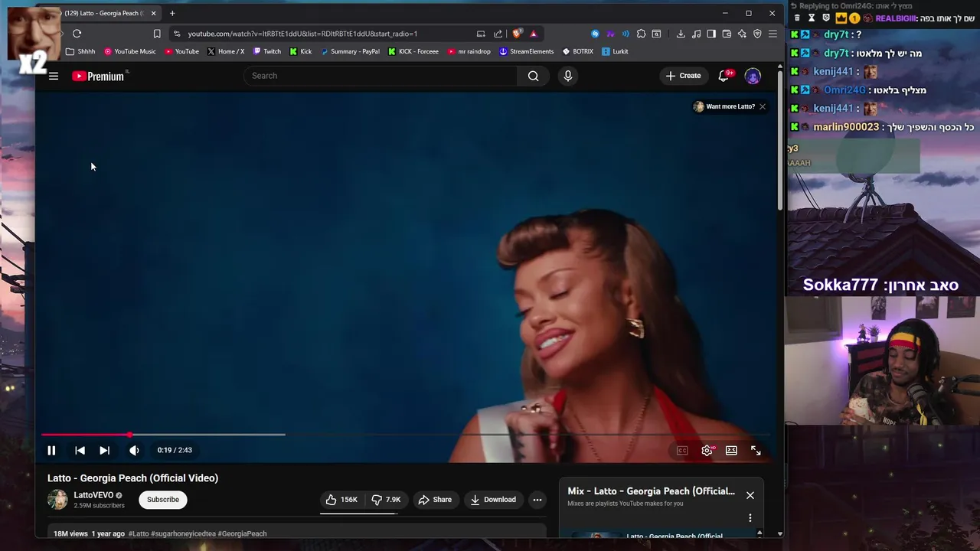The image size is (980, 551).
Task: Open the site settings icon left of URL
Action: click(177, 34)
